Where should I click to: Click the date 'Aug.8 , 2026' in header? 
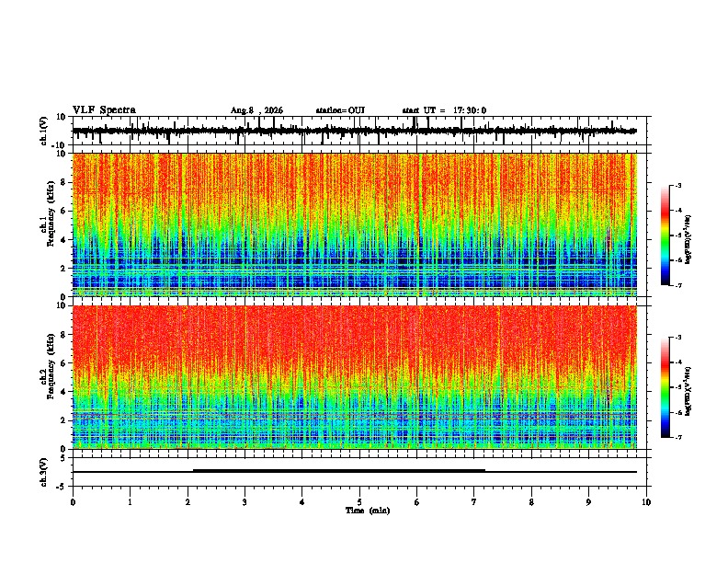pyautogui.click(x=256, y=110)
